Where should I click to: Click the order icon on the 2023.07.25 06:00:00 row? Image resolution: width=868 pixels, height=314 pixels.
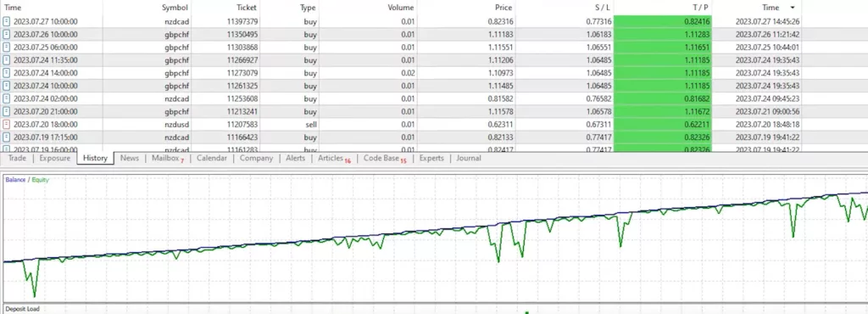coord(7,47)
